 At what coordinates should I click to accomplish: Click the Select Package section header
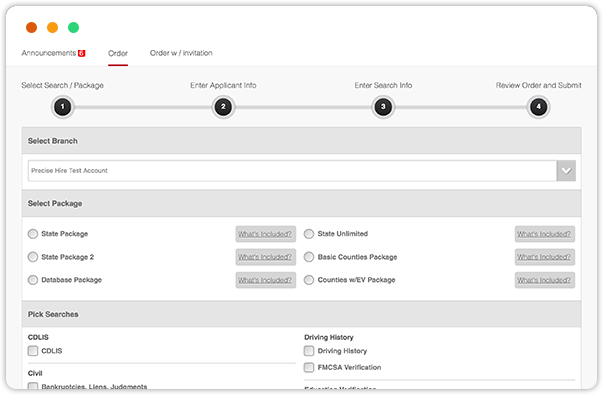tap(302, 203)
